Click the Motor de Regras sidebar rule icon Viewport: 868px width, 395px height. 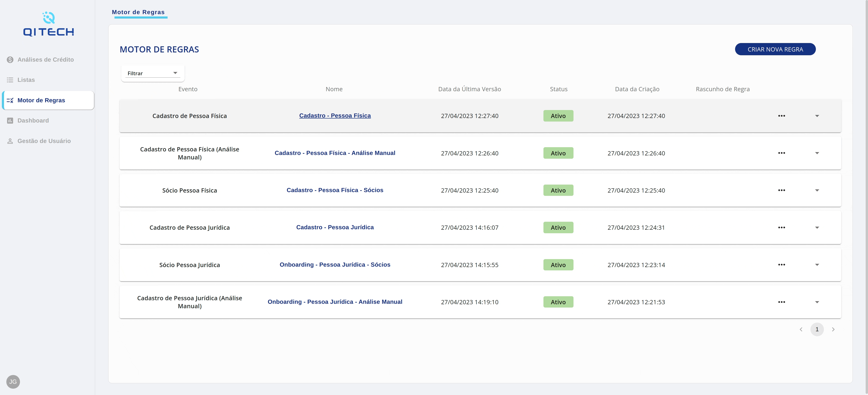pyautogui.click(x=10, y=101)
